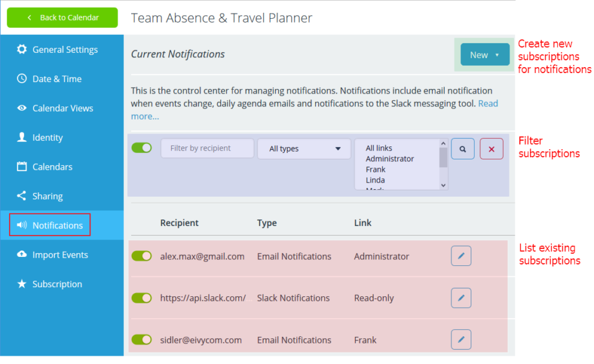Click Team Absence & Travel Planner title

(x=221, y=18)
